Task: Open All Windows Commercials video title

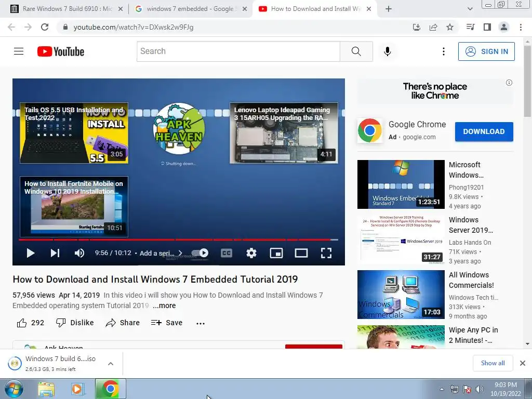Action: pyautogui.click(x=471, y=280)
